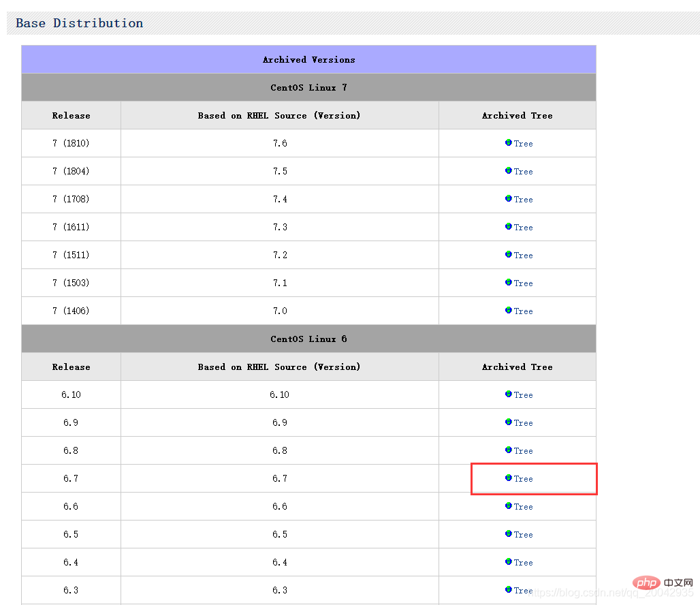Image resolution: width=700 pixels, height=605 pixels.
Task: Select the release cell "7 (1804)"
Action: point(71,171)
